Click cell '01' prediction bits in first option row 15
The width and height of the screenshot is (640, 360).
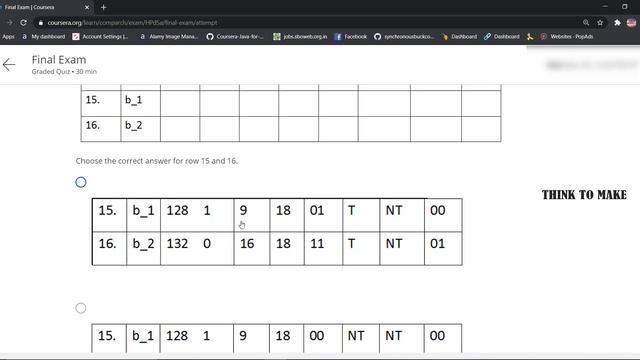pyautogui.click(x=317, y=211)
